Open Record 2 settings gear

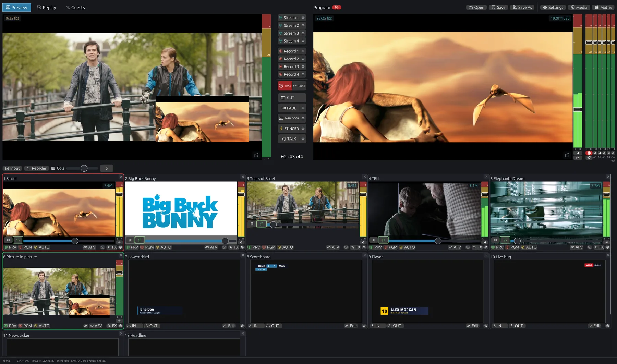pos(303,59)
